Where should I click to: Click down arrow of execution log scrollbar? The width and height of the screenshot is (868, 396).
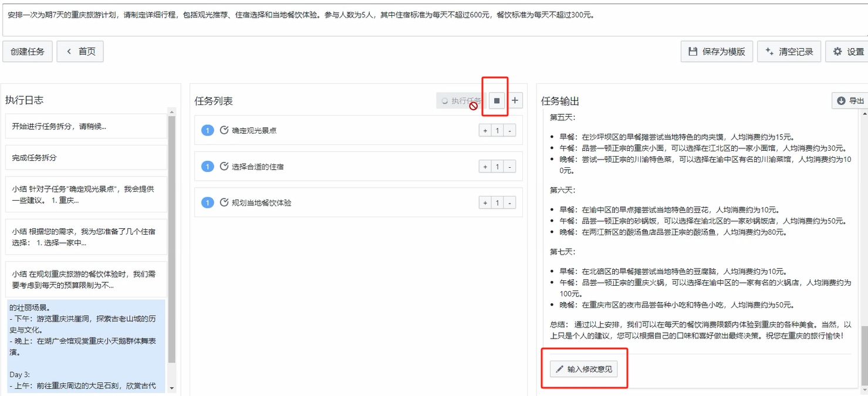click(x=171, y=388)
